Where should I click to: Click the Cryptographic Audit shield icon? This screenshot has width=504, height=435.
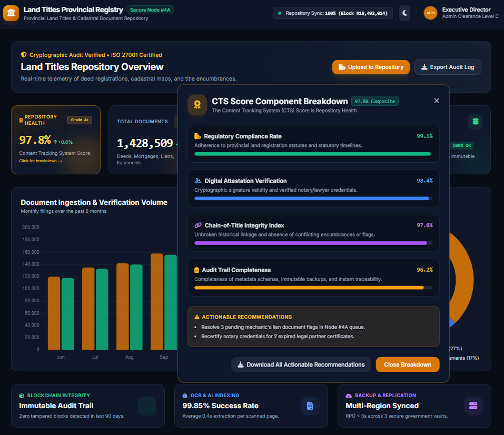pos(24,55)
